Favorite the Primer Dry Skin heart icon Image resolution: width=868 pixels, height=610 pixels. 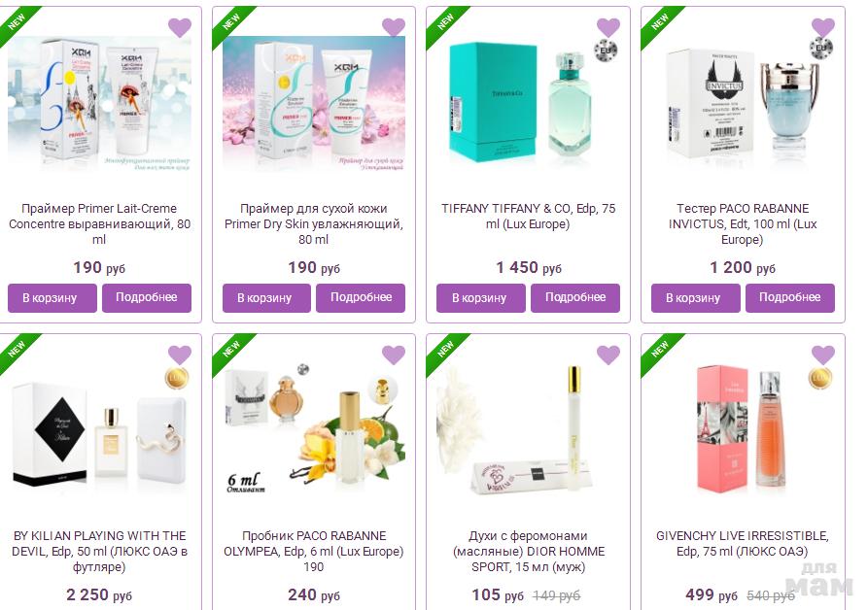tap(394, 27)
